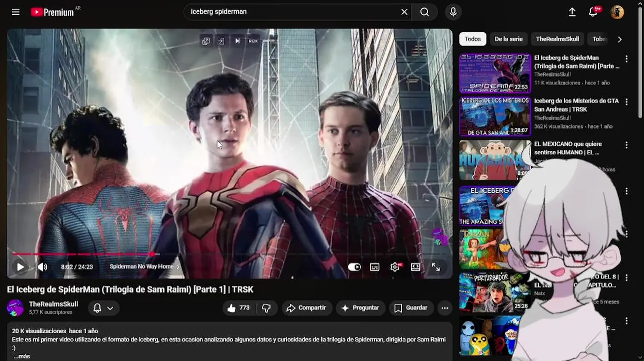Open the notifications bell in header
This screenshot has width=644, height=361.
pyautogui.click(x=593, y=12)
